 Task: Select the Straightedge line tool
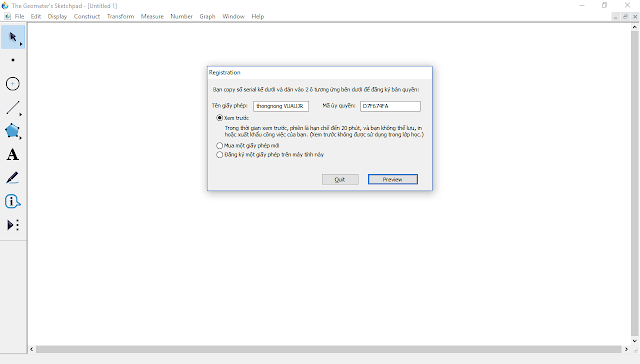pyautogui.click(x=13, y=108)
